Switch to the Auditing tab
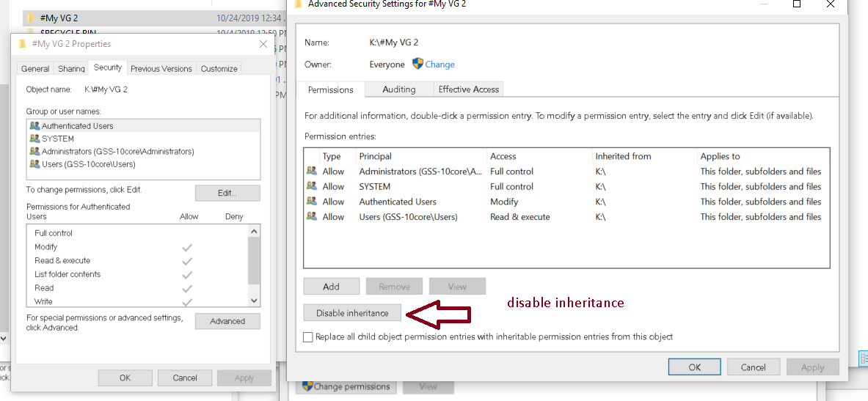This screenshot has height=401, width=868. tap(398, 89)
